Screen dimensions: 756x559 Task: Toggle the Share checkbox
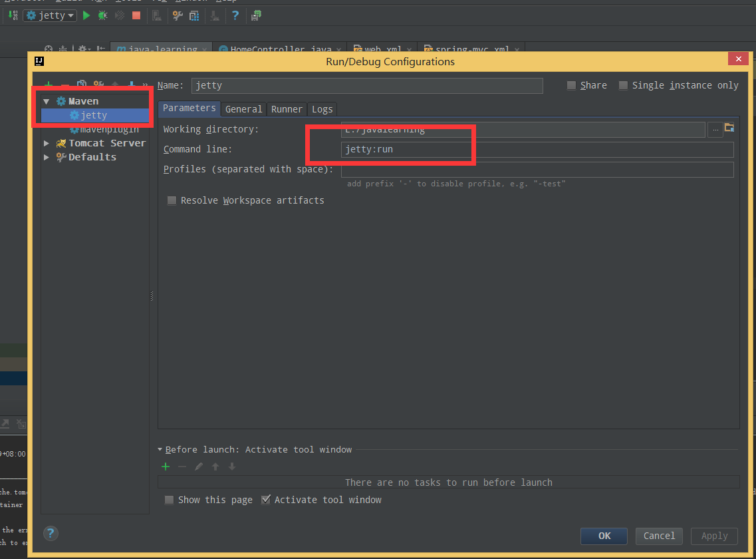pos(571,85)
